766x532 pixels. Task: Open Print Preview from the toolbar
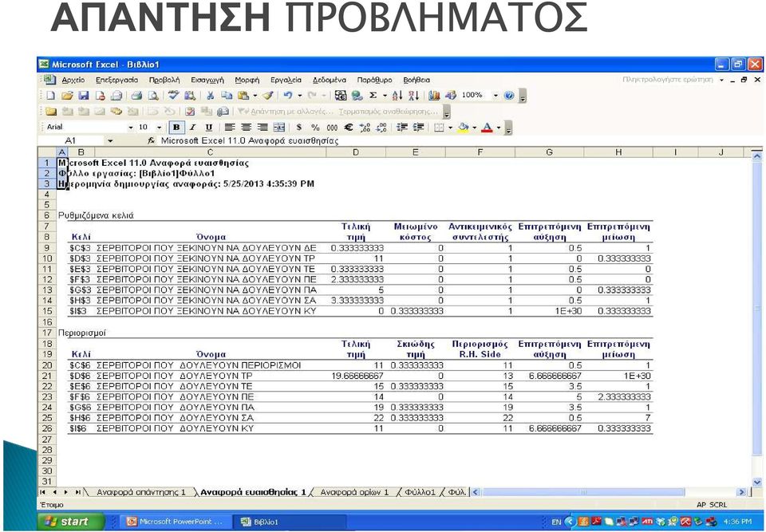[x=153, y=95]
